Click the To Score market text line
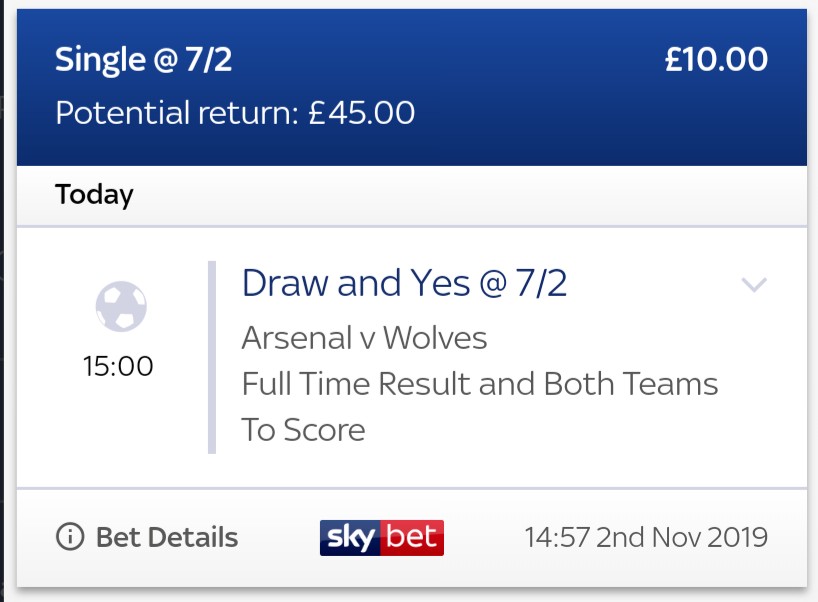This screenshot has height=602, width=818. click(303, 430)
